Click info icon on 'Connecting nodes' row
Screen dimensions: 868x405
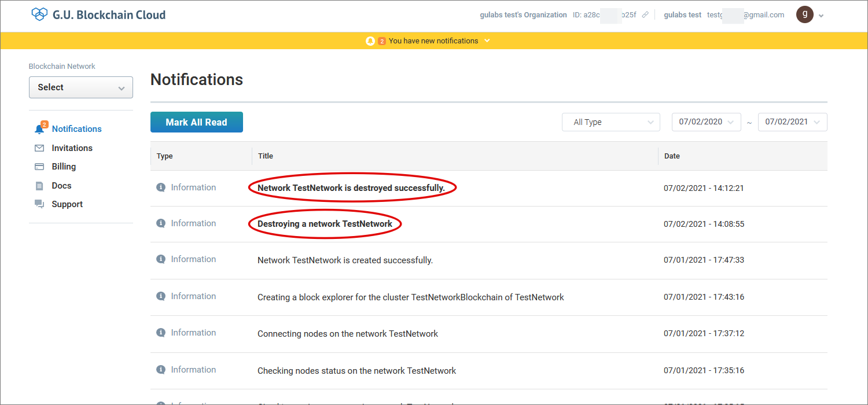[161, 333]
